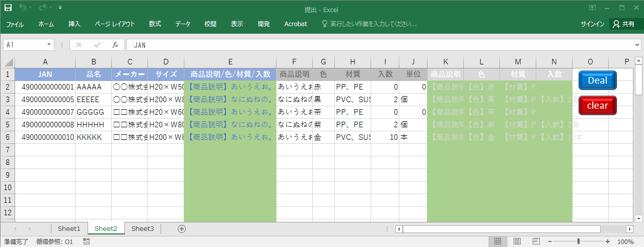Switch to Normal view icon
The image size is (644, 247).
(x=497, y=241)
